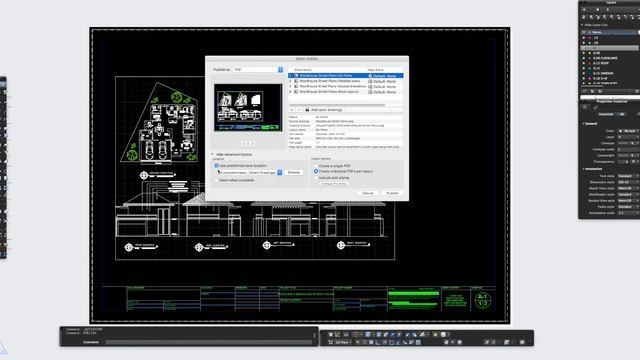Click the minus button to remove a sheet
Viewport: 640px width, 360px height.
[x=299, y=110]
